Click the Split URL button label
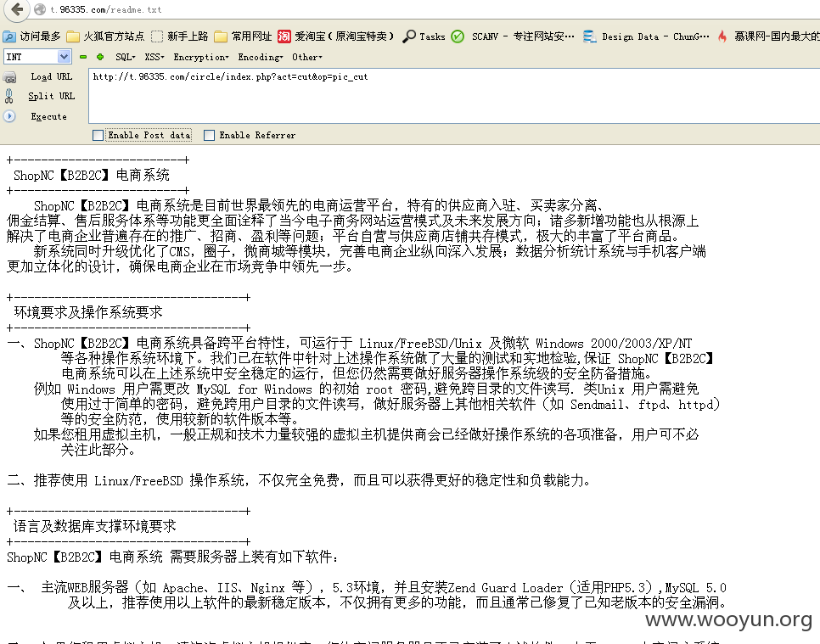 (51, 96)
